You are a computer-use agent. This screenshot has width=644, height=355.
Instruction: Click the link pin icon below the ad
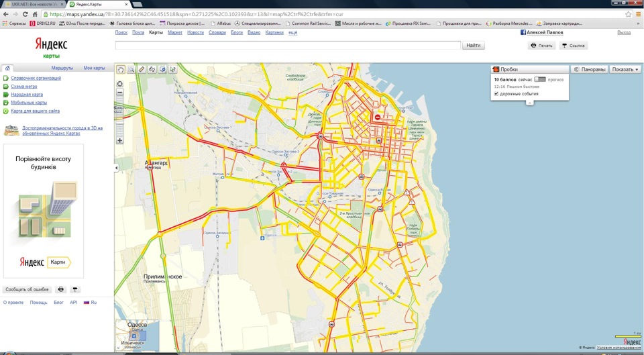coord(74,289)
